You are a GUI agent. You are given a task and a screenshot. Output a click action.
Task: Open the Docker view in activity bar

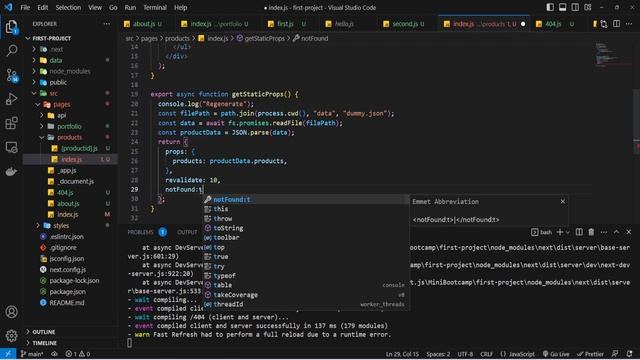coord(11,171)
